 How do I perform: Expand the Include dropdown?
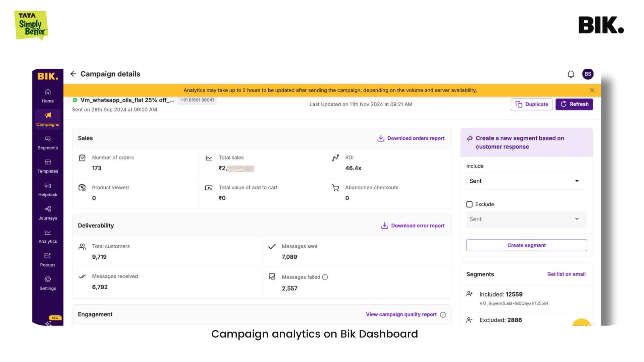526,180
